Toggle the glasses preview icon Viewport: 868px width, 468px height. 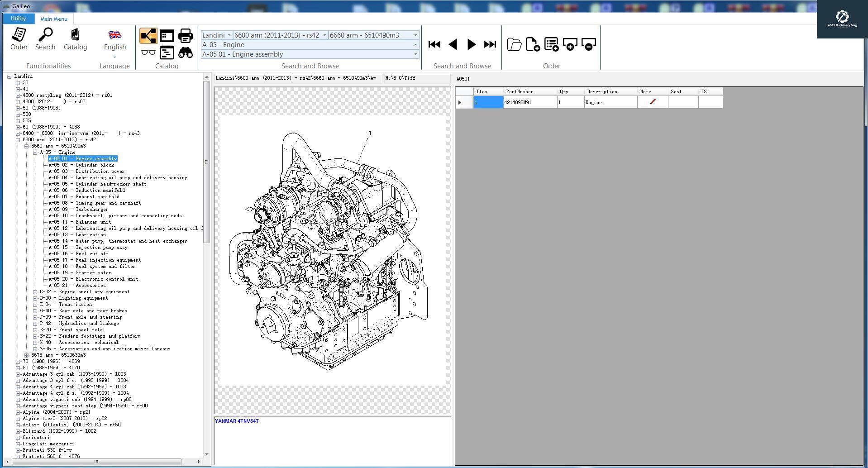(x=148, y=53)
